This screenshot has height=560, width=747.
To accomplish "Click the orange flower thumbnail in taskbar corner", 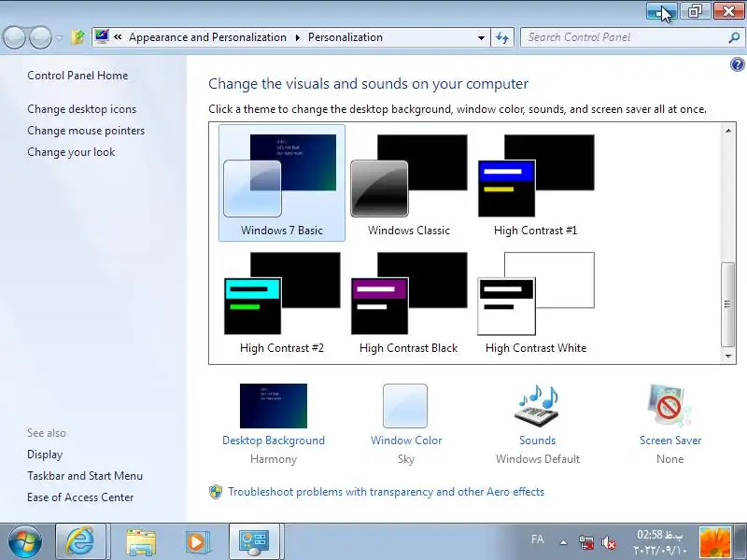I will tap(714, 542).
